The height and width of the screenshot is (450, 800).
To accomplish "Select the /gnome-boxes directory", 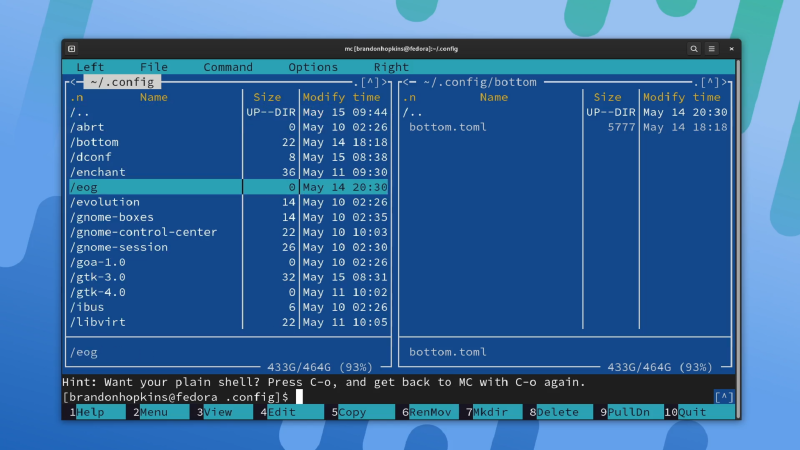I will 112,217.
